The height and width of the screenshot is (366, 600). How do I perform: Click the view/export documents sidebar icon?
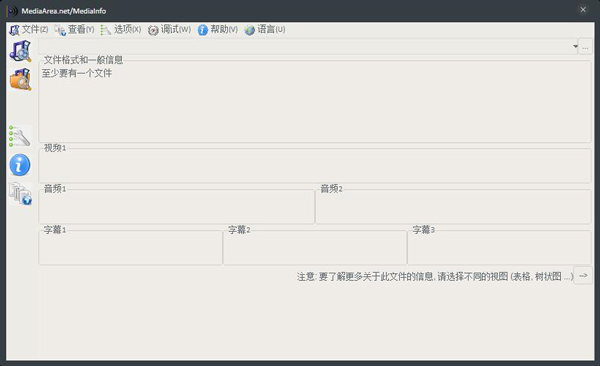coord(20,193)
